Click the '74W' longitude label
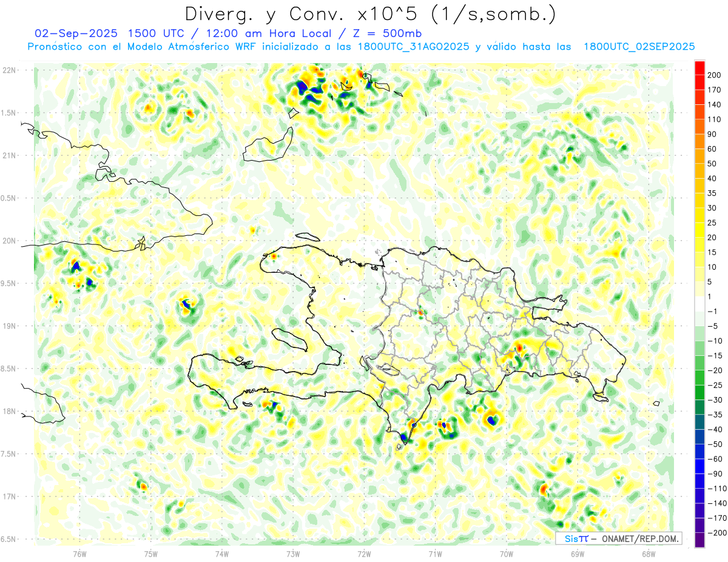The height and width of the screenshot is (562, 728). click(222, 553)
